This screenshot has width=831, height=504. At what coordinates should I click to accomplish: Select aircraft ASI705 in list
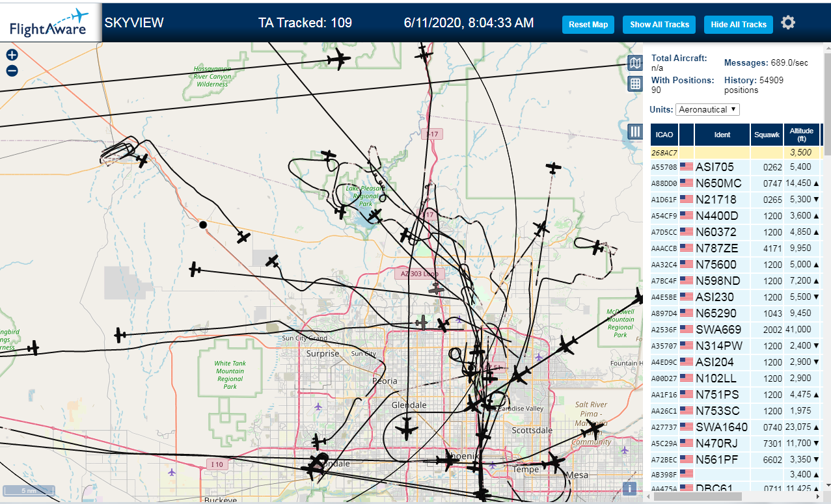coord(737,167)
